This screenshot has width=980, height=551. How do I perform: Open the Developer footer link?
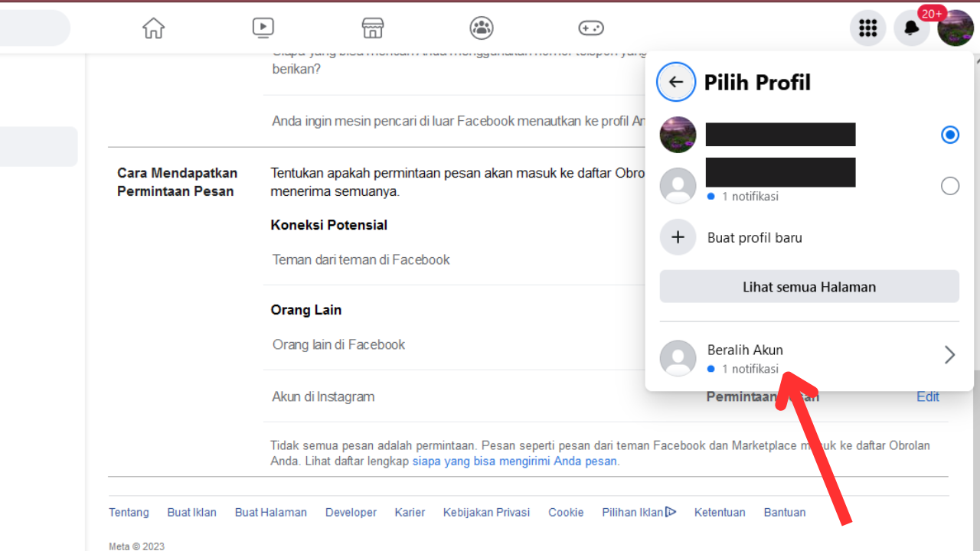click(351, 512)
